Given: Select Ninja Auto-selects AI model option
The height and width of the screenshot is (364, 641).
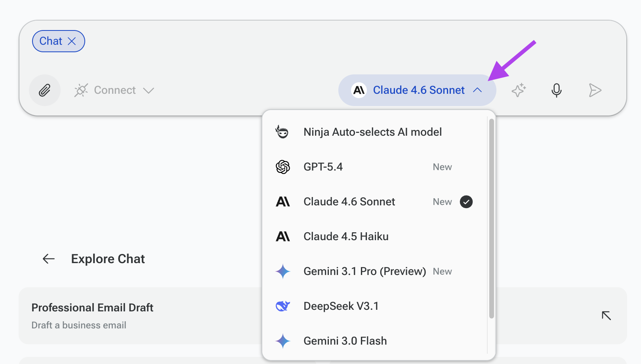Looking at the screenshot, I should click(x=374, y=132).
